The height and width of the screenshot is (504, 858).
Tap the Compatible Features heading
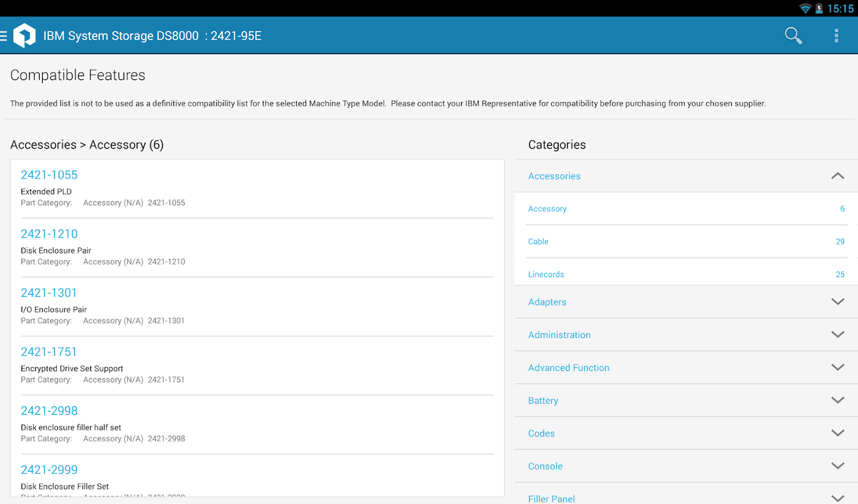tap(77, 75)
